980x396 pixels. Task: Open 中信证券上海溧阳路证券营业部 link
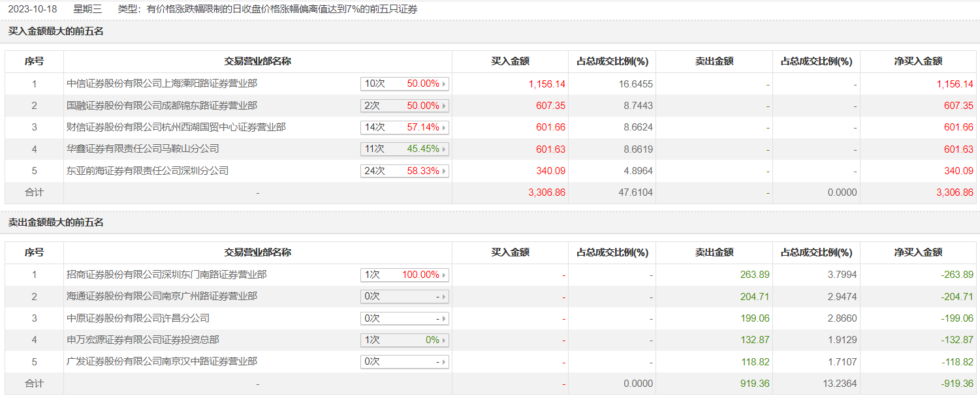point(162,84)
